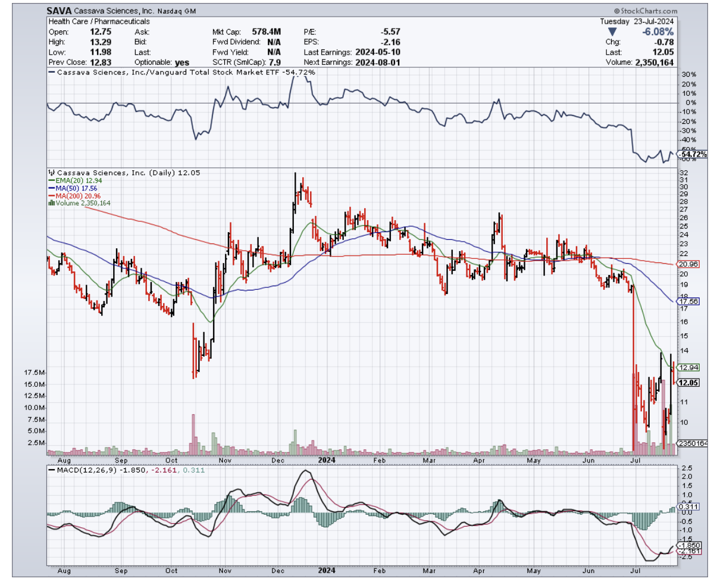
Task: Click the 2024 year marker below MACD panel
Action: pos(327,570)
